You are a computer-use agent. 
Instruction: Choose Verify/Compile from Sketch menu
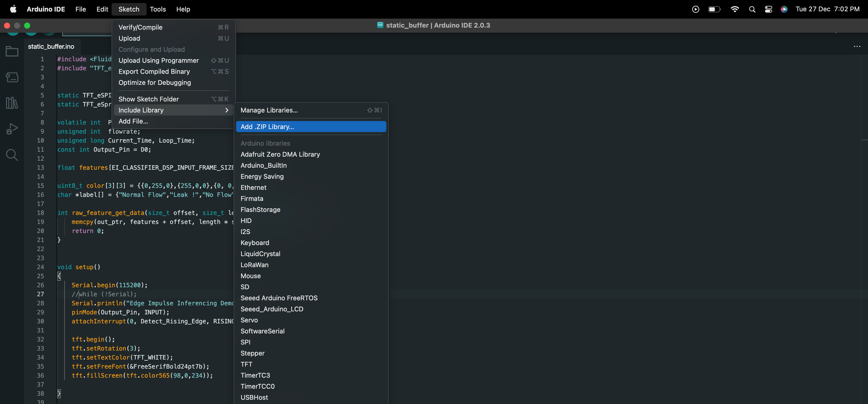(x=174, y=27)
